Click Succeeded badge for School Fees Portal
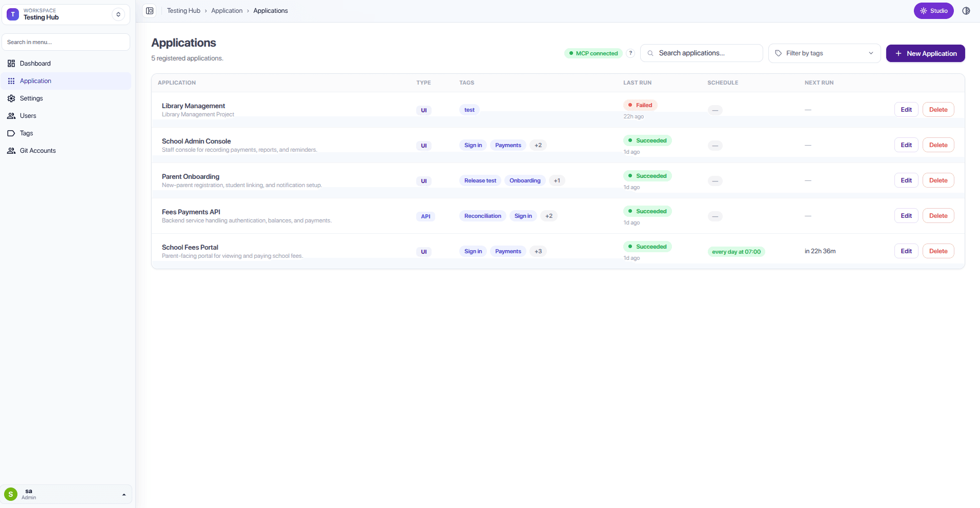This screenshot has width=980, height=508. tap(647, 247)
